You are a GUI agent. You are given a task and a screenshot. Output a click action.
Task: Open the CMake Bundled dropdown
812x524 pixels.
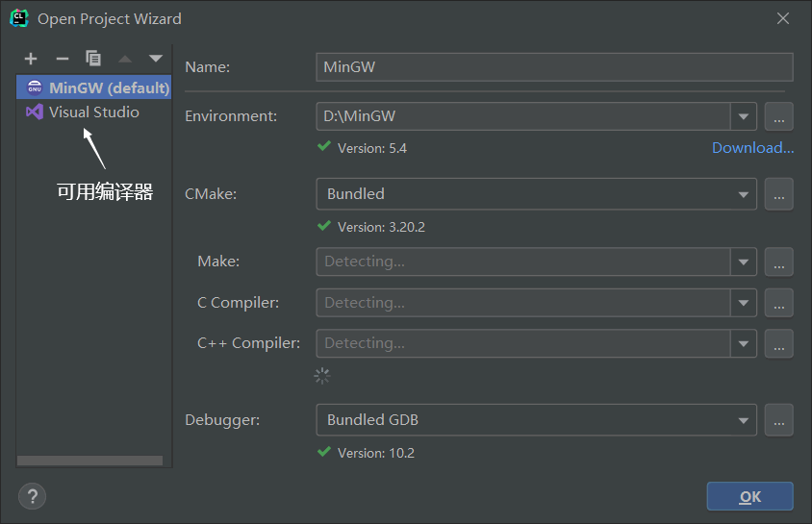click(537, 194)
